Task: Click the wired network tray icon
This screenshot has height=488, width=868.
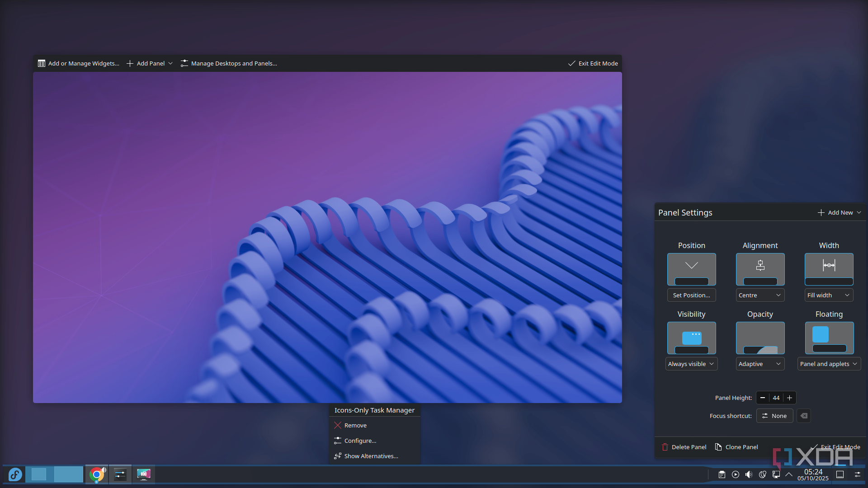Action: [776, 474]
